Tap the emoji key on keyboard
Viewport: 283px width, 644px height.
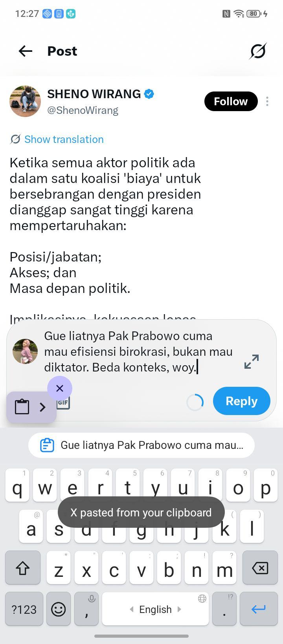click(x=59, y=609)
